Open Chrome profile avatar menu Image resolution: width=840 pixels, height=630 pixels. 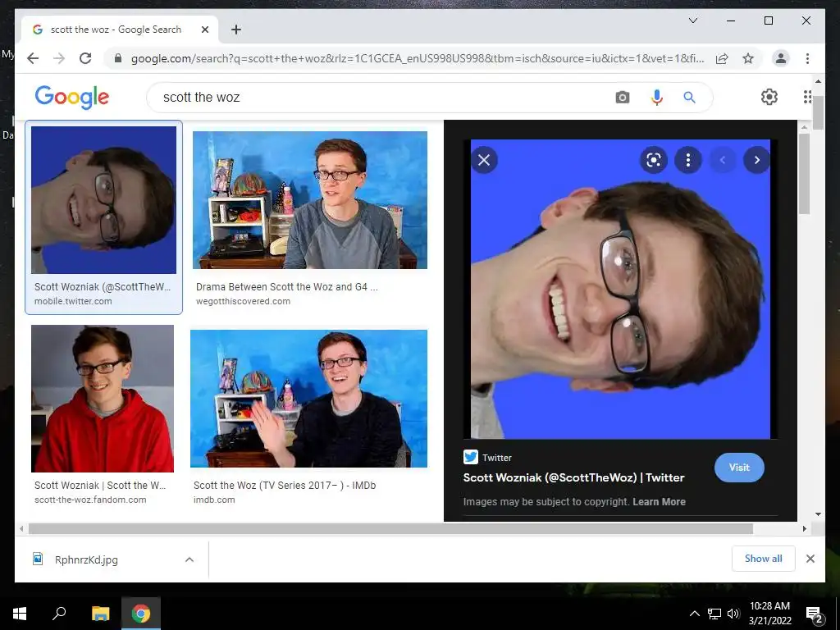coord(781,58)
